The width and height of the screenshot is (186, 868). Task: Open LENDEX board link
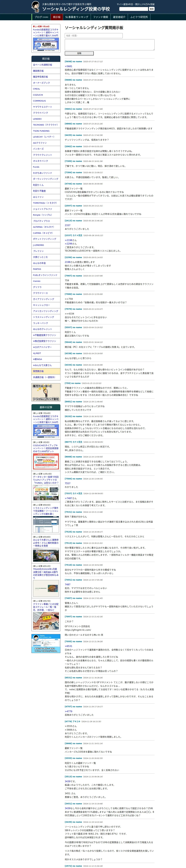(x=46, y=119)
